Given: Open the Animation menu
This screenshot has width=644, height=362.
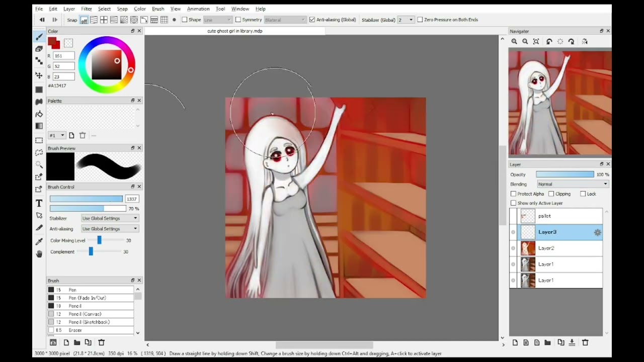Looking at the screenshot, I should click(198, 9).
